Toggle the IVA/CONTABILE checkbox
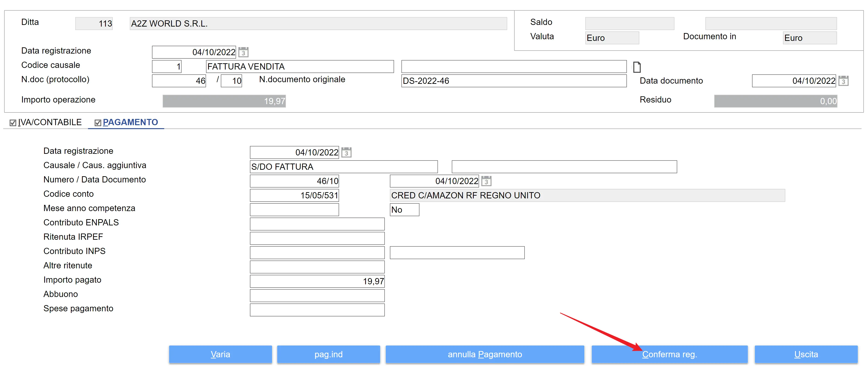 [13, 123]
